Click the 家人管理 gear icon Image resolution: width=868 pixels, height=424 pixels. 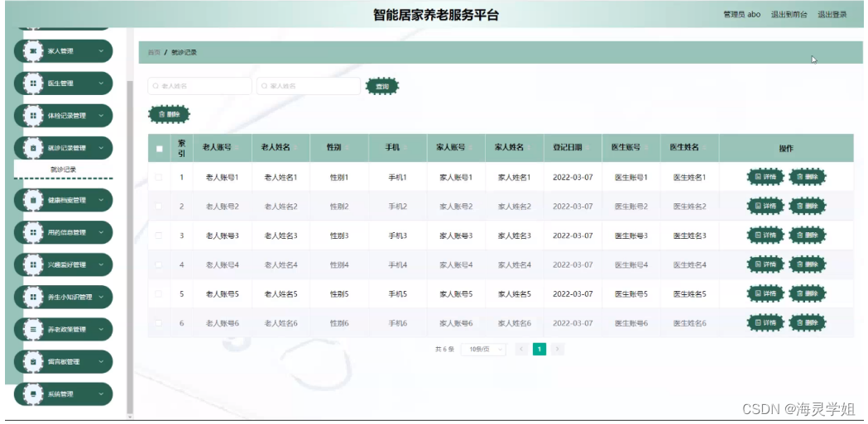coord(33,51)
